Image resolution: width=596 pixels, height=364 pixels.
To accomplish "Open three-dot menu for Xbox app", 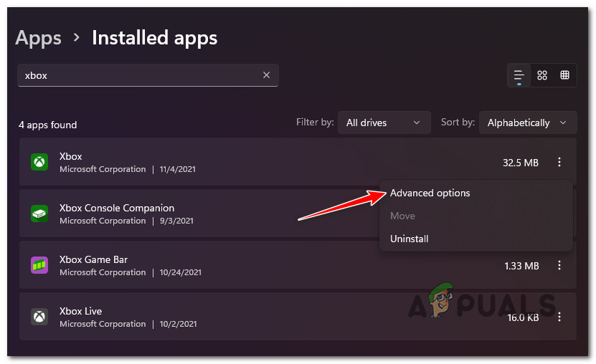I will click(x=559, y=163).
